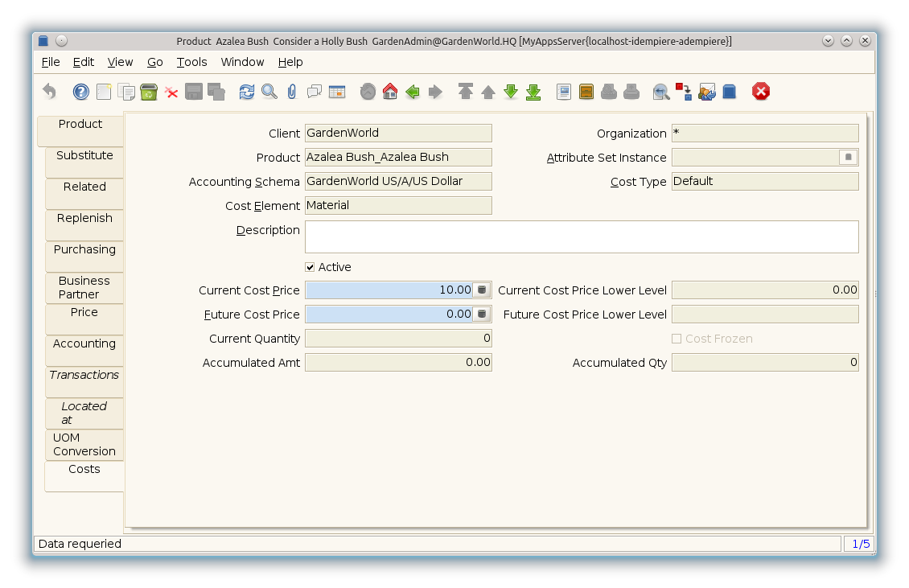This screenshot has width=909, height=588.
Task: Uncheck the Active checkbox
Action: tap(311, 267)
